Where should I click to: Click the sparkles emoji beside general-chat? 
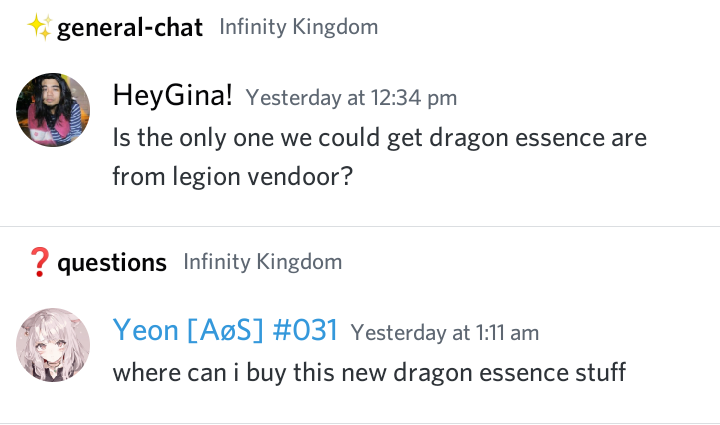(40, 27)
